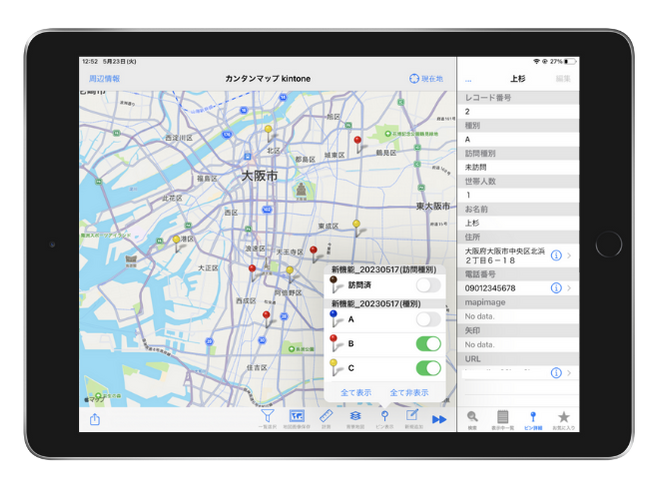Viewport: 660px width, 489px height.
Task: Enable the 訪問済 pin visibility switch
Action: tap(428, 285)
